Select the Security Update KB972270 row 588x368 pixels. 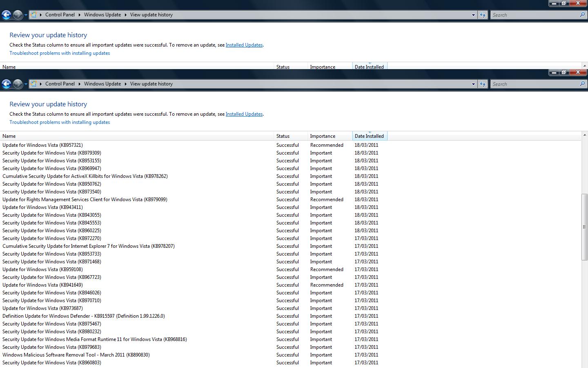click(290, 238)
